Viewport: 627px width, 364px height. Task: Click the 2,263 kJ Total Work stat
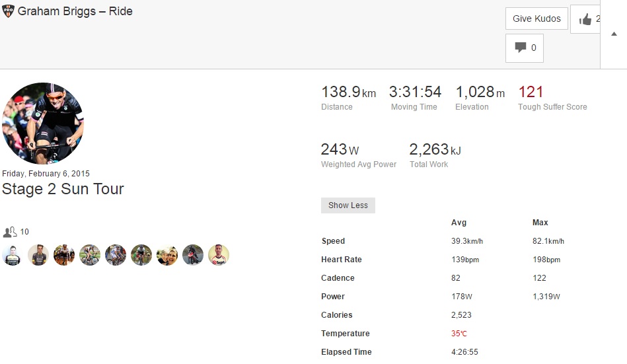(435, 150)
